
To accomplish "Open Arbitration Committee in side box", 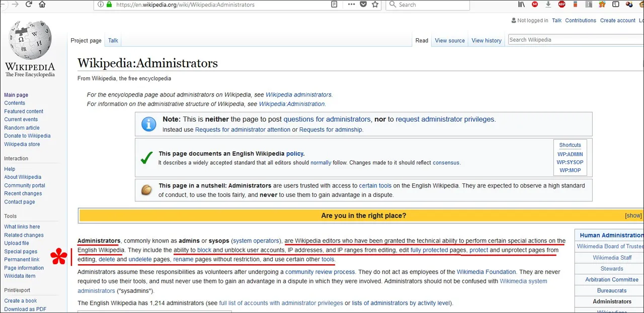I will coord(612,279).
